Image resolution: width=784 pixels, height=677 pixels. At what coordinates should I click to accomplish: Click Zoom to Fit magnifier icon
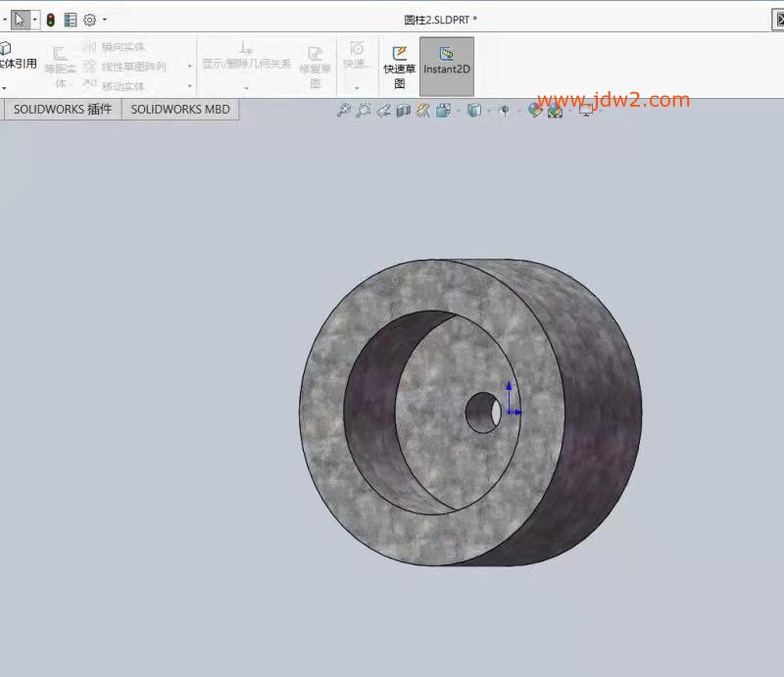tap(343, 111)
